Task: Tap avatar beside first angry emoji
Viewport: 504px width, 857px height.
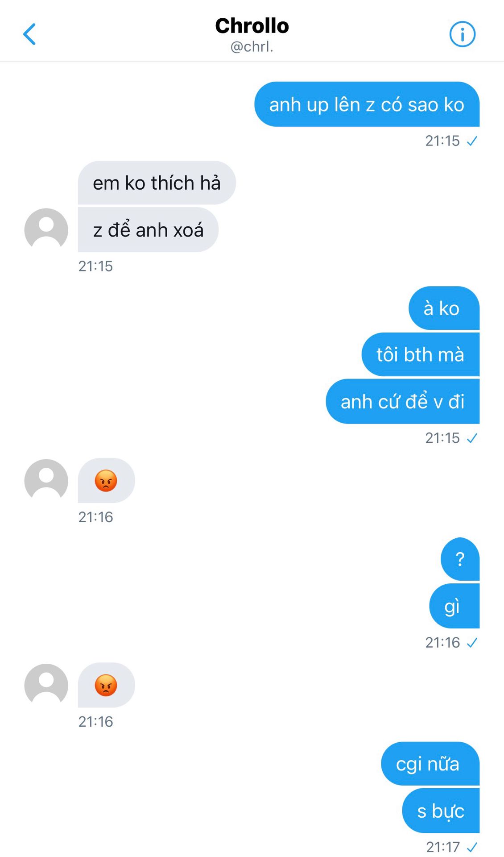Action: 46,480
